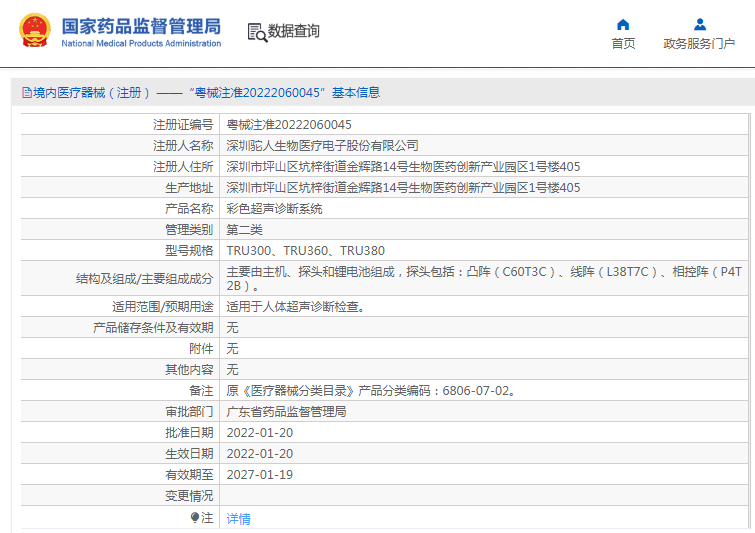The image size is (755, 533).
Task: Click the 结构及组成 description text
Action: pyautogui.click(x=484, y=278)
